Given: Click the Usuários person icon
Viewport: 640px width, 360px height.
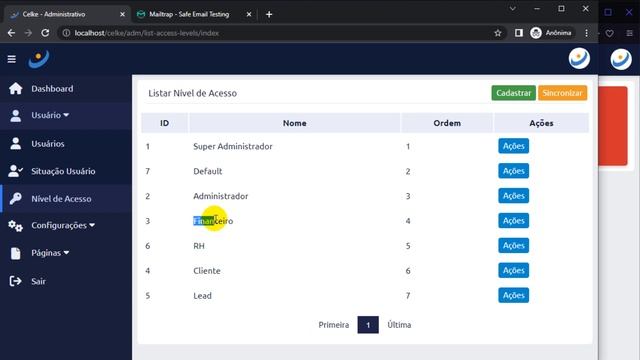Looking at the screenshot, I should click(16, 144).
